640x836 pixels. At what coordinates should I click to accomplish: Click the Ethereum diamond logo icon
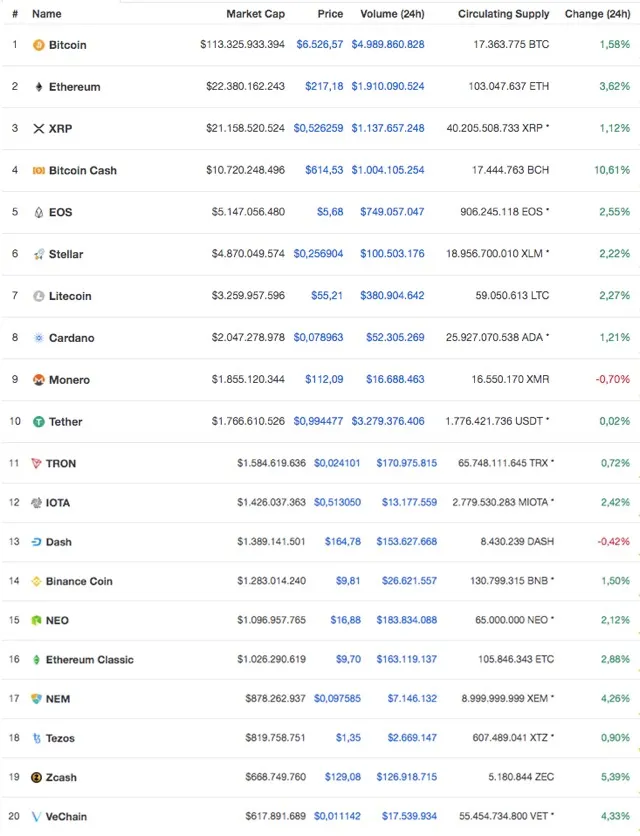38,87
